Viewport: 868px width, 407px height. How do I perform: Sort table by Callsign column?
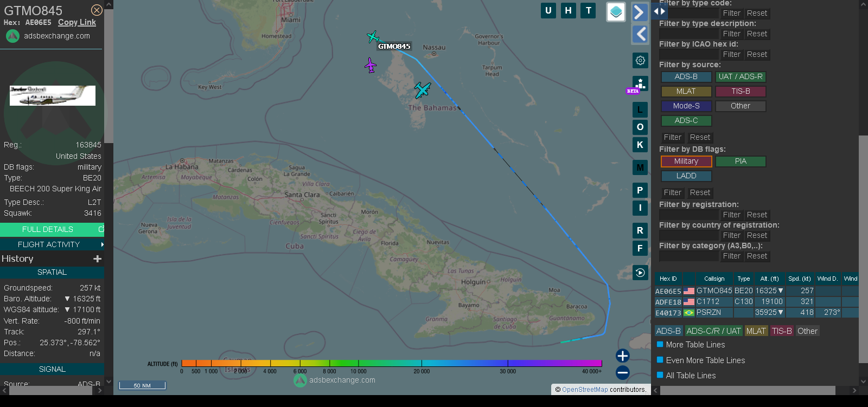coord(714,279)
